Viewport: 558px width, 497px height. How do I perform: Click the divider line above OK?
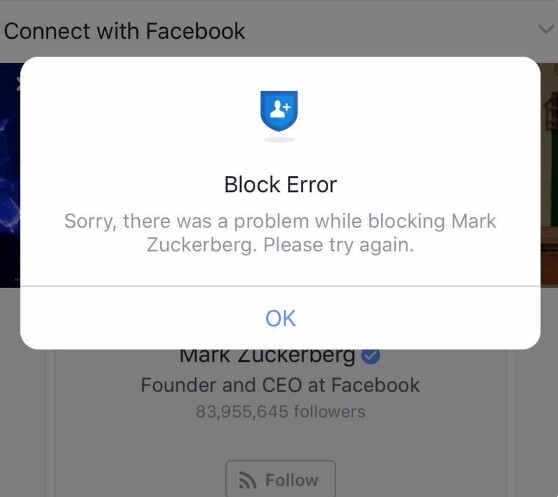pos(280,286)
